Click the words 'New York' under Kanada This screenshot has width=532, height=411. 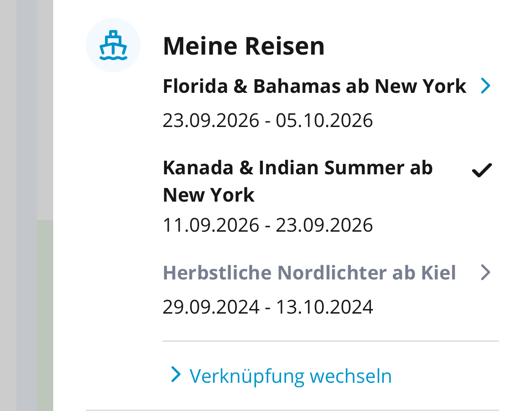tap(209, 195)
